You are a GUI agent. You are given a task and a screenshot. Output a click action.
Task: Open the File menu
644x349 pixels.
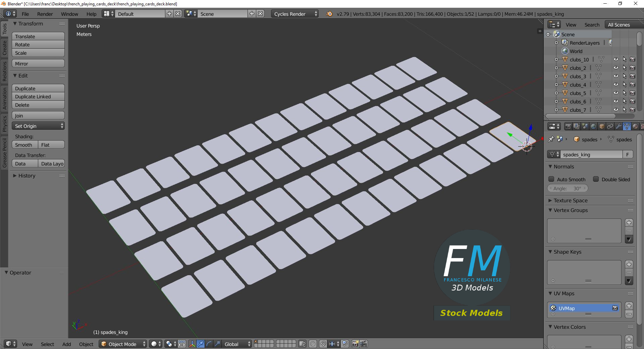pyautogui.click(x=25, y=14)
